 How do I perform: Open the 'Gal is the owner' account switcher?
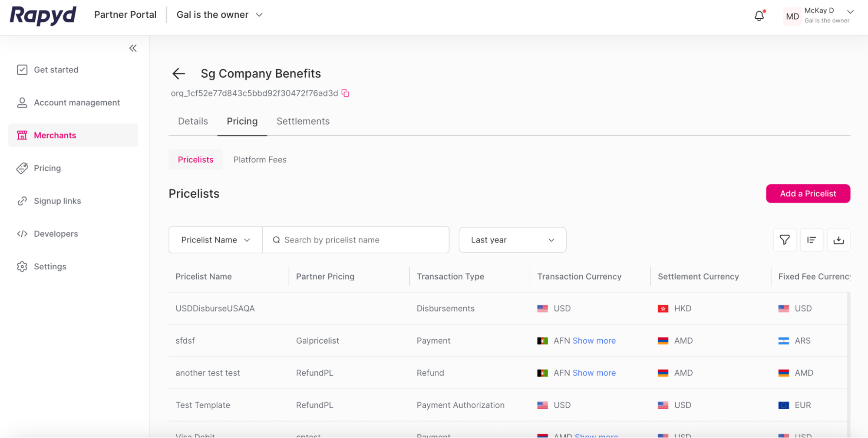219,14
